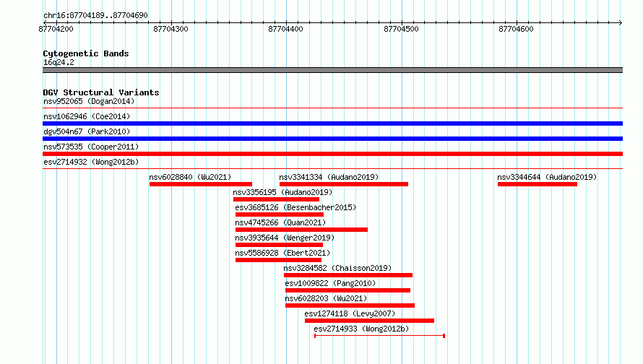Click the thin red line under nsv952065
643x364 pixels.
pos(332,108)
